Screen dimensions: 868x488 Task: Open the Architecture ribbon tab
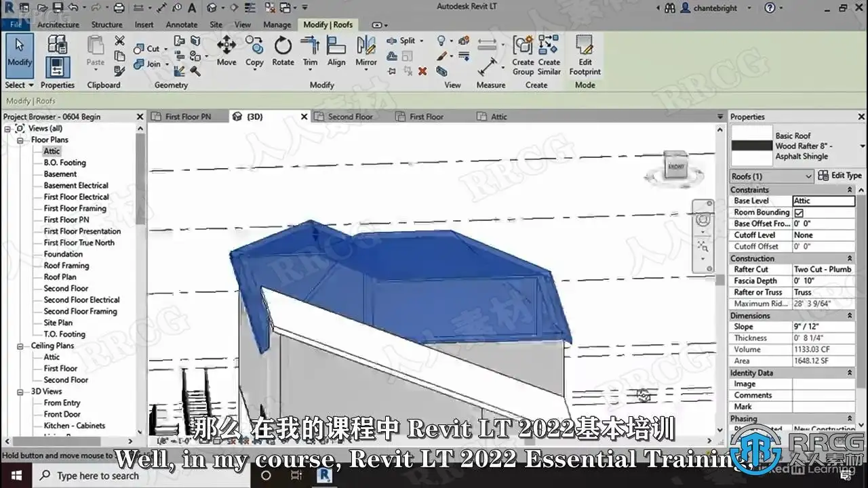[58, 25]
